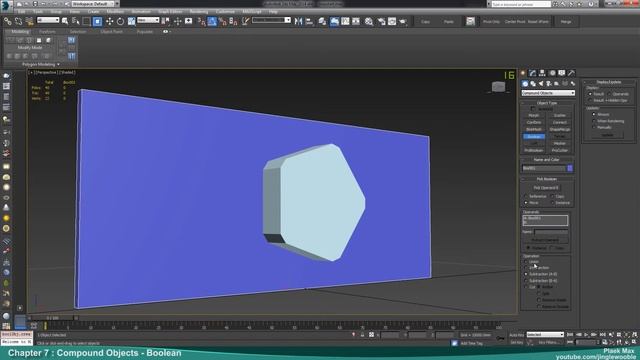
Task: Open the Material Editor icon
Action: [369, 21]
